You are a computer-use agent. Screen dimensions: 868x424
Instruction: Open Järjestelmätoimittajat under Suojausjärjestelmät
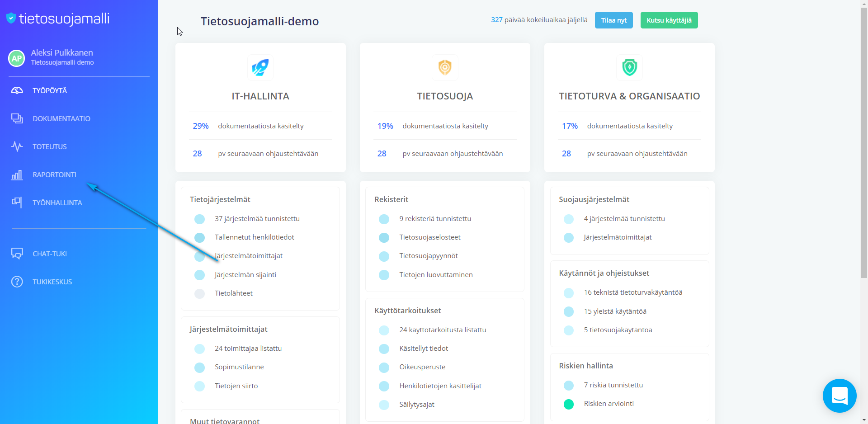point(618,237)
